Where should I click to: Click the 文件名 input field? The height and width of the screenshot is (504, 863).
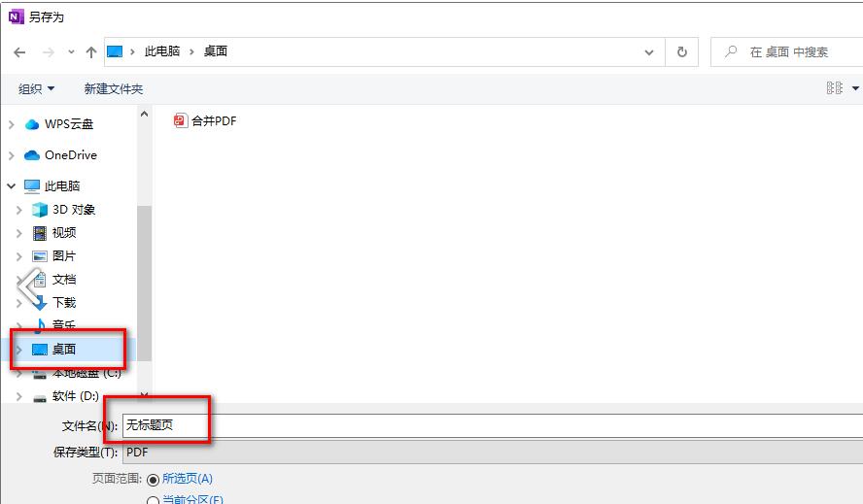pyautogui.click(x=492, y=425)
